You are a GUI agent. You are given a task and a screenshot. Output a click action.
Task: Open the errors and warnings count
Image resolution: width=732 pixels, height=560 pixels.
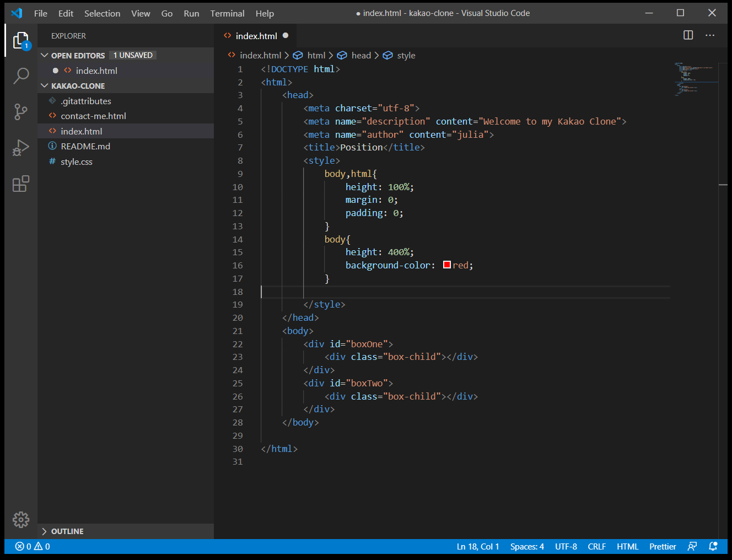pyautogui.click(x=33, y=546)
